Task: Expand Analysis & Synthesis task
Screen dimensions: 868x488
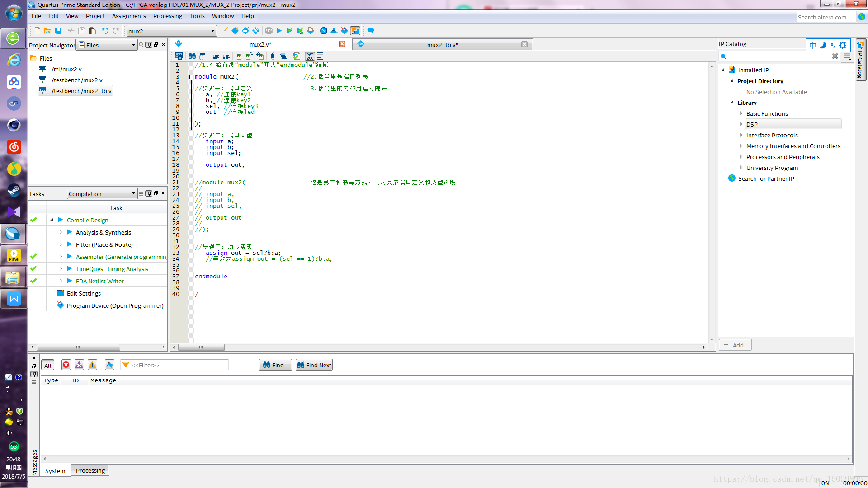Action: 61,232
